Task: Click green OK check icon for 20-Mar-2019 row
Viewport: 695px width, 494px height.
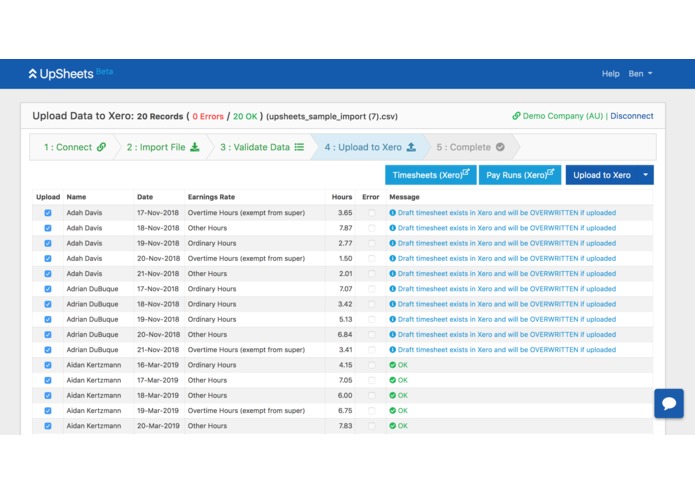Action: tap(392, 426)
